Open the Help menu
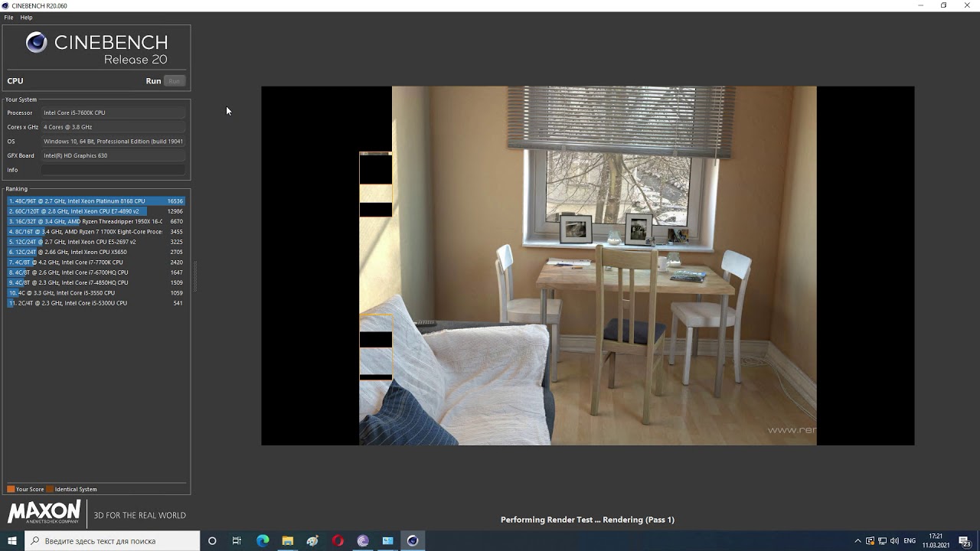 tap(26, 18)
